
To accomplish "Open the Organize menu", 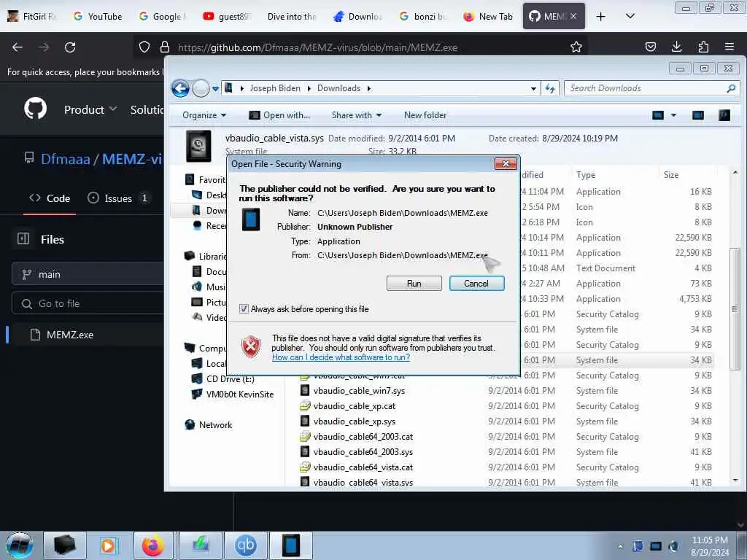I will click(x=204, y=115).
